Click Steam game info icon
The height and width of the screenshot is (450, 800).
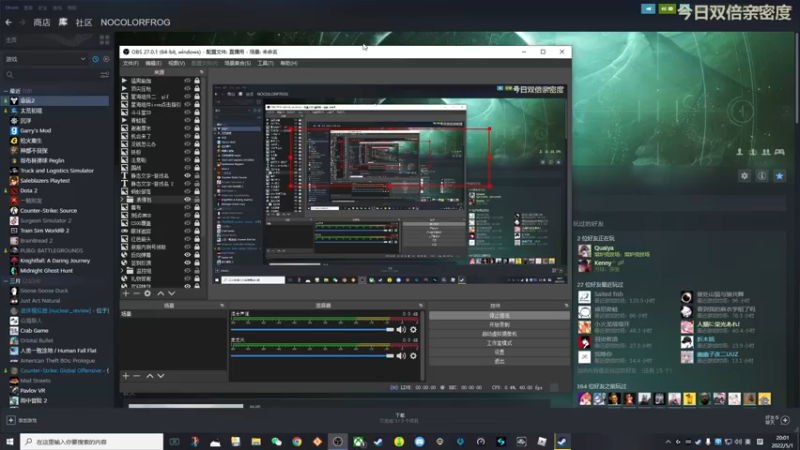click(x=762, y=176)
